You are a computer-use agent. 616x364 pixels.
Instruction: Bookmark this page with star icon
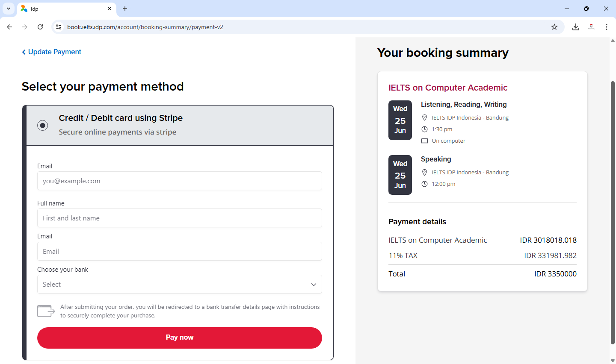554,27
